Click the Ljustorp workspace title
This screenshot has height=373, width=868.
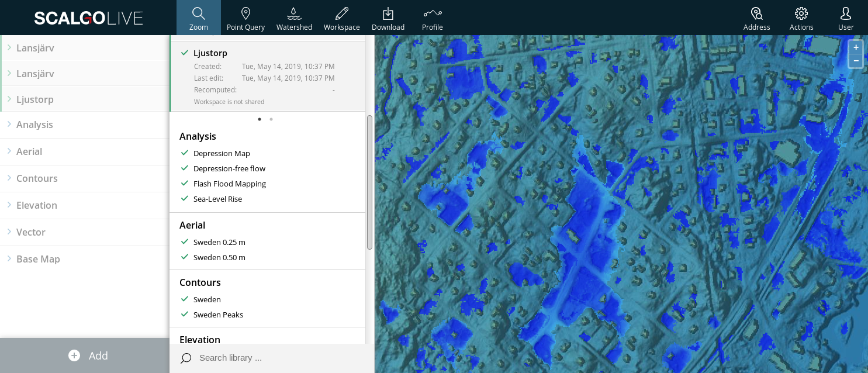210,53
